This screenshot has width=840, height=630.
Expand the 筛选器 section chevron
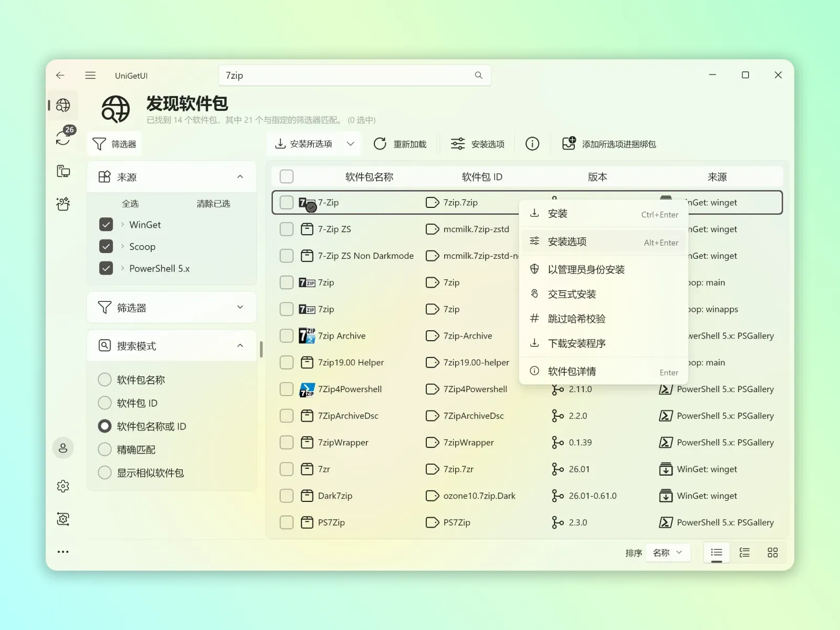point(240,307)
